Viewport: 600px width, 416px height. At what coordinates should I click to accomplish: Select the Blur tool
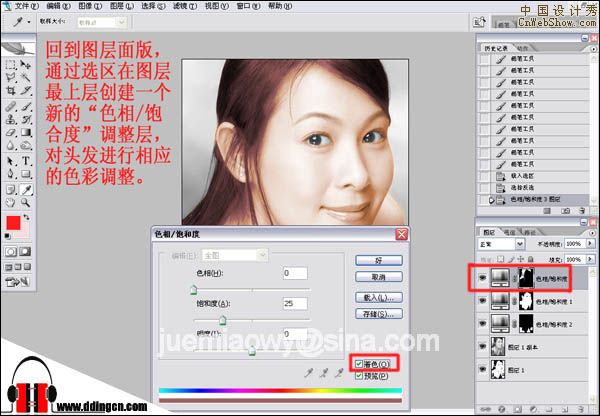(x=11, y=145)
